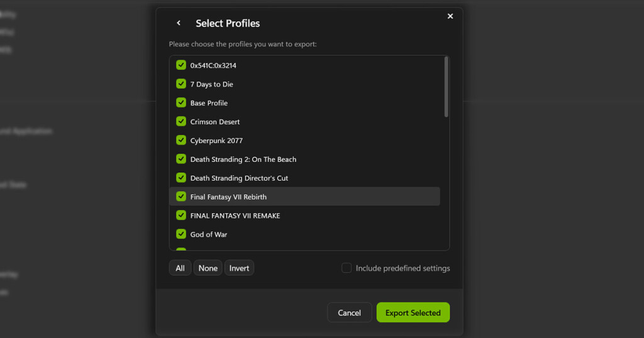Viewport: 644px width, 338px height.
Task: Click the FINAL FANTASY VII REMAKE text
Action: point(235,215)
